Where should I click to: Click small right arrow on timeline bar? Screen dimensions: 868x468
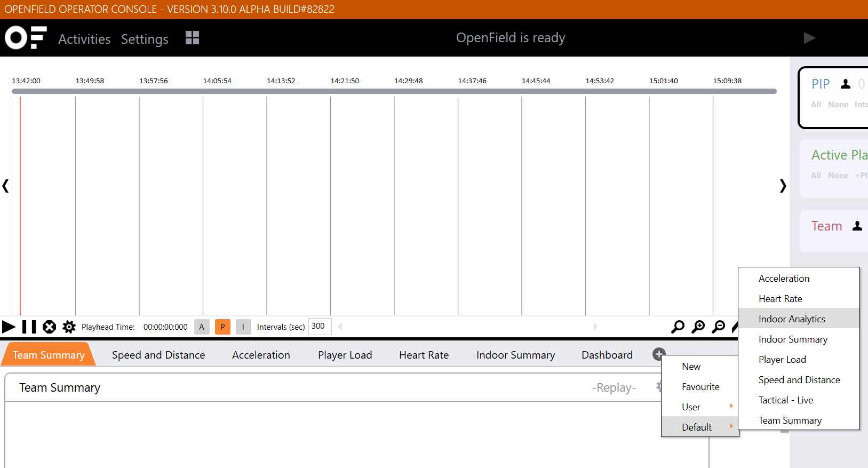click(595, 327)
